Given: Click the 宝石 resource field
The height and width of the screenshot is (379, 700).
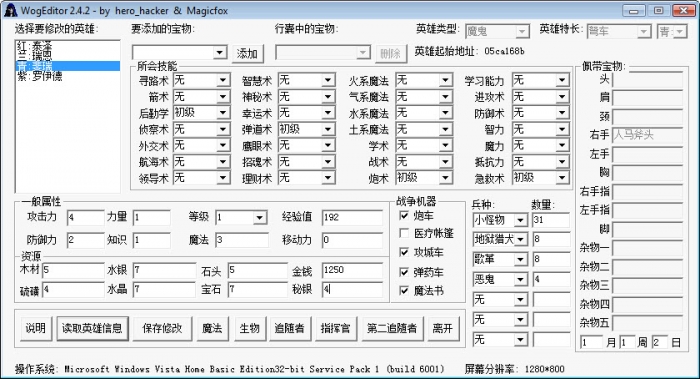Looking at the screenshot, I should (x=257, y=290).
